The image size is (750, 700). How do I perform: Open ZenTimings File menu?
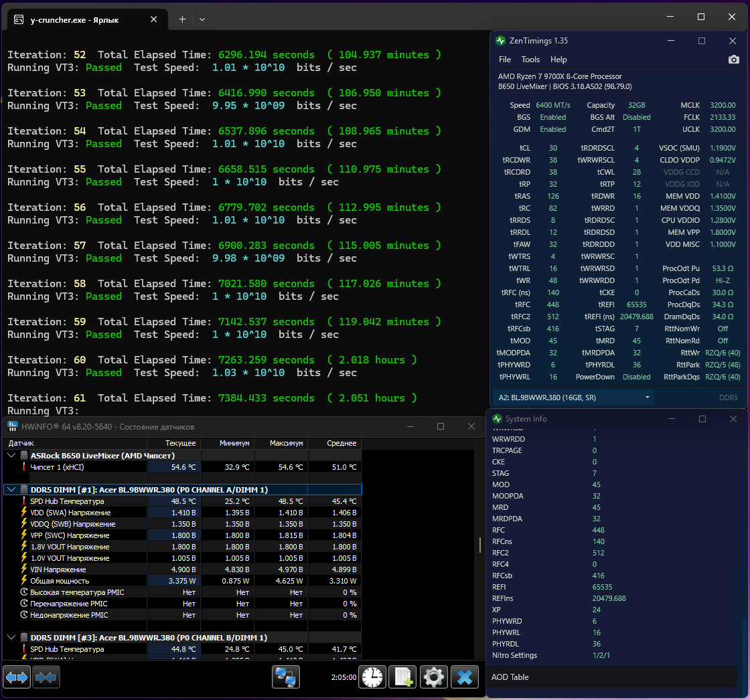pos(505,60)
